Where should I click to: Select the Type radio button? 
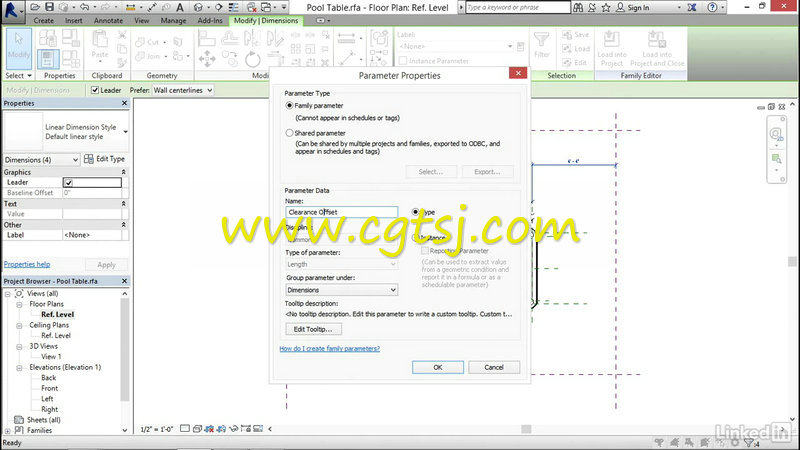[x=415, y=212]
